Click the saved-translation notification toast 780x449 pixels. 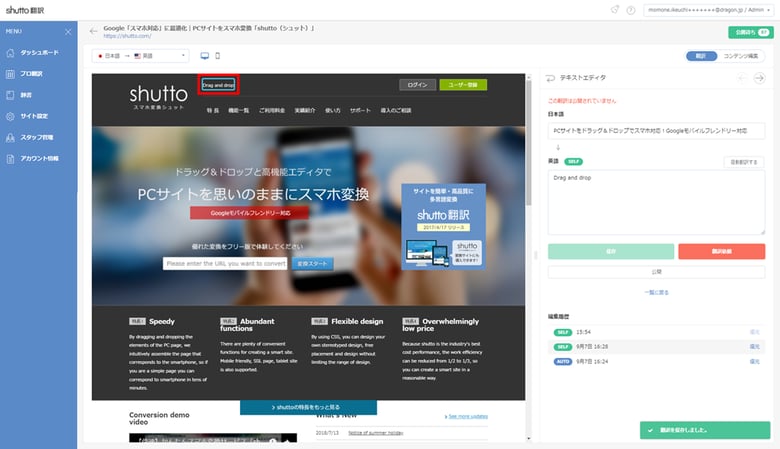click(x=705, y=430)
